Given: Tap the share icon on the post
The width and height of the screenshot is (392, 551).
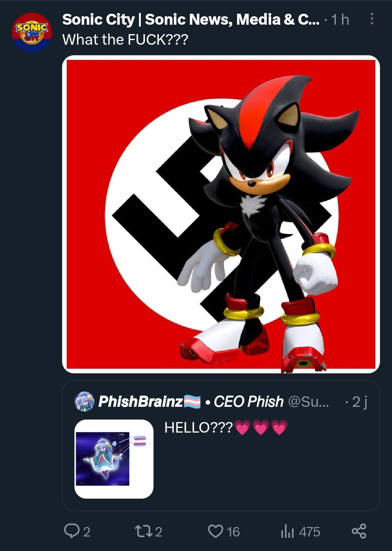Looking at the screenshot, I should point(359,531).
